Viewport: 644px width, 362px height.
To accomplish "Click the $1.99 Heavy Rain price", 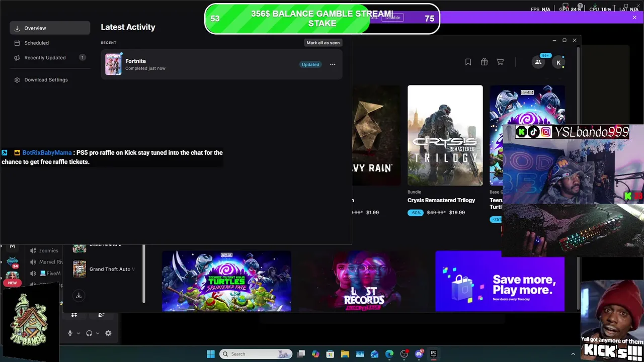I will point(372,212).
